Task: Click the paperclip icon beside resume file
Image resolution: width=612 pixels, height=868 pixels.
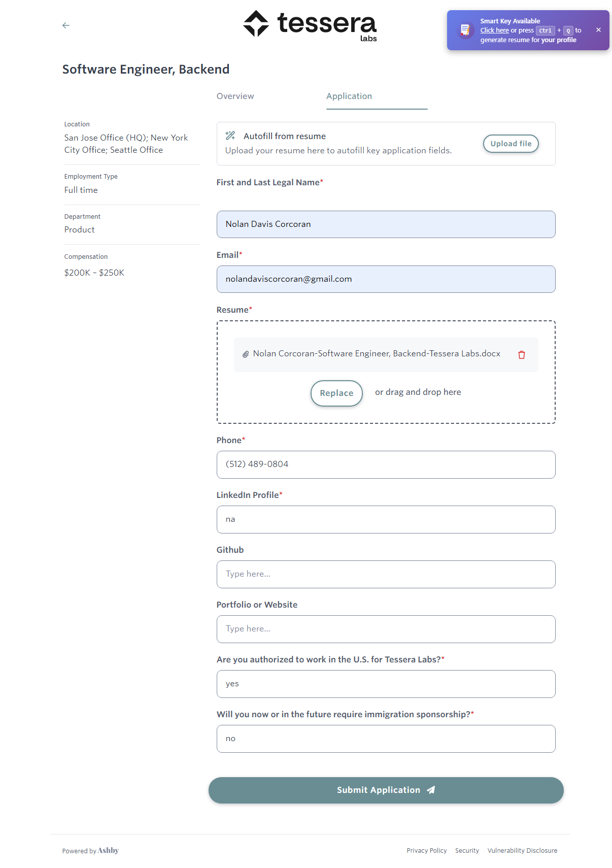Action: (x=245, y=354)
